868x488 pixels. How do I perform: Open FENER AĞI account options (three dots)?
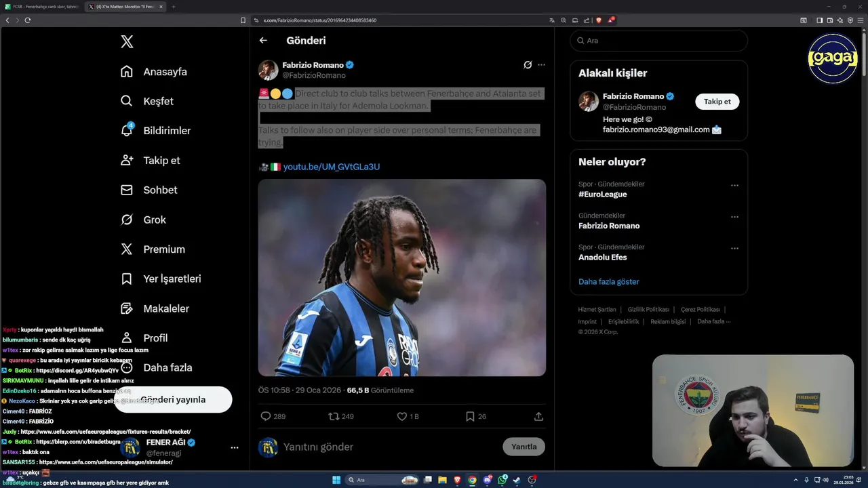[x=235, y=447]
